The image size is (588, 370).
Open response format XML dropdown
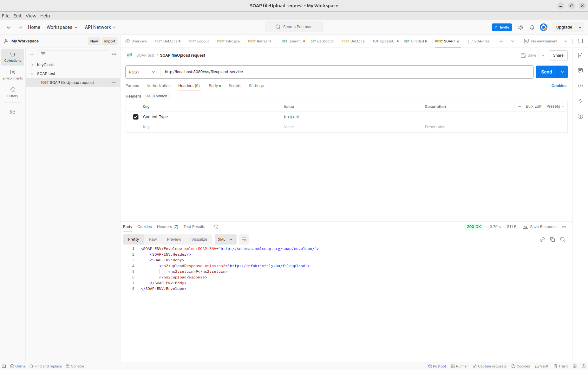click(225, 239)
